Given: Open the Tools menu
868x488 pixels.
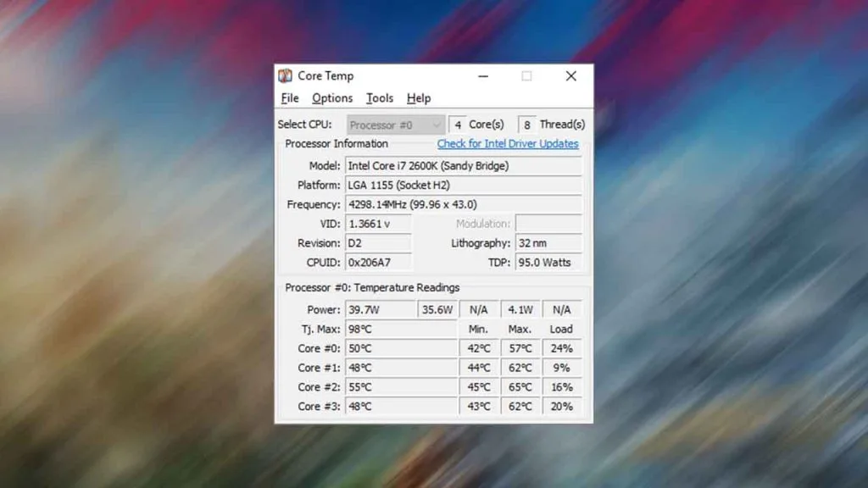Looking at the screenshot, I should coord(379,98).
